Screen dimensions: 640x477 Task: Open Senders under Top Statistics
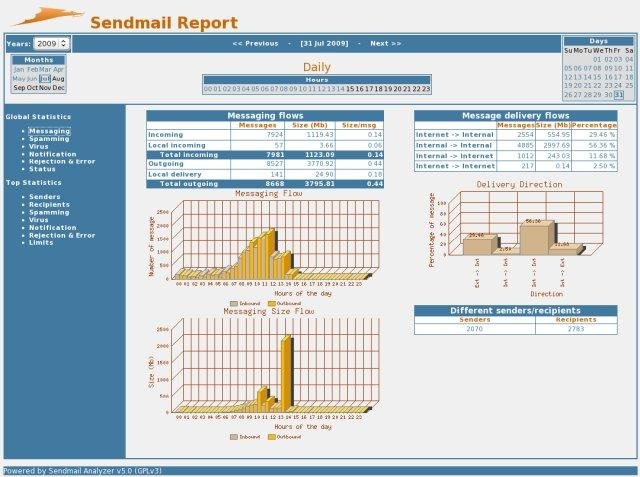[44, 197]
